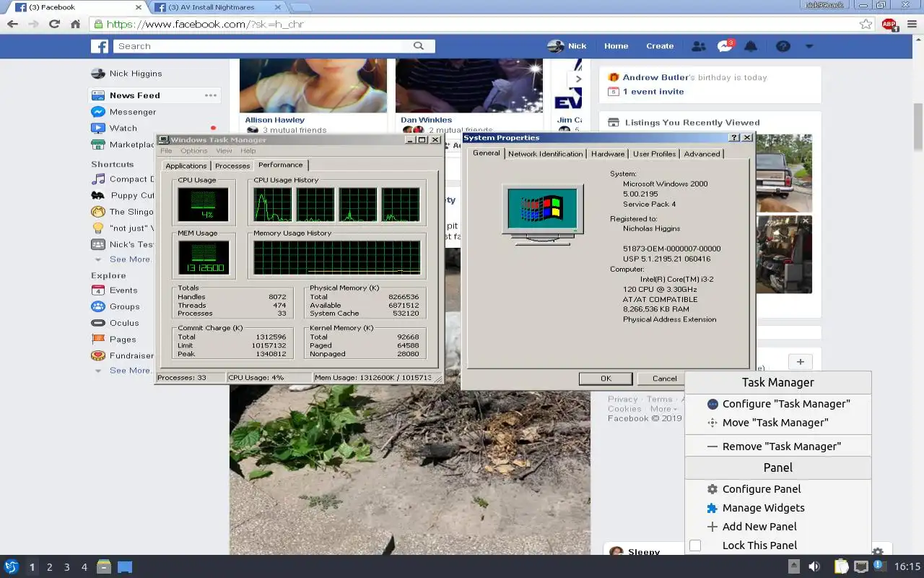
Task: Expand See More under Explore
Action: [x=129, y=371]
